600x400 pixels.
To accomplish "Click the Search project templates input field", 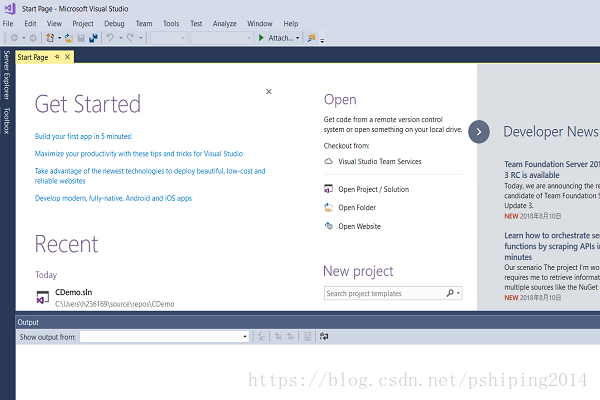I will 384,293.
